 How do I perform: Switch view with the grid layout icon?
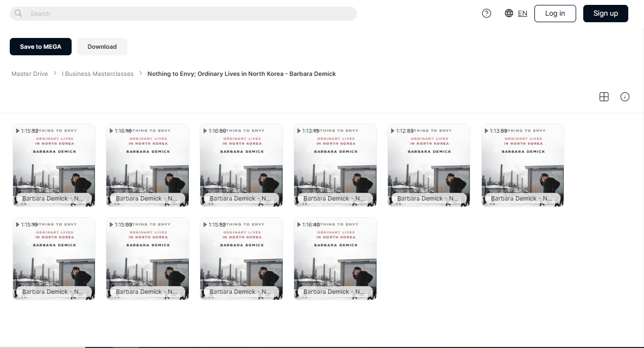604,97
